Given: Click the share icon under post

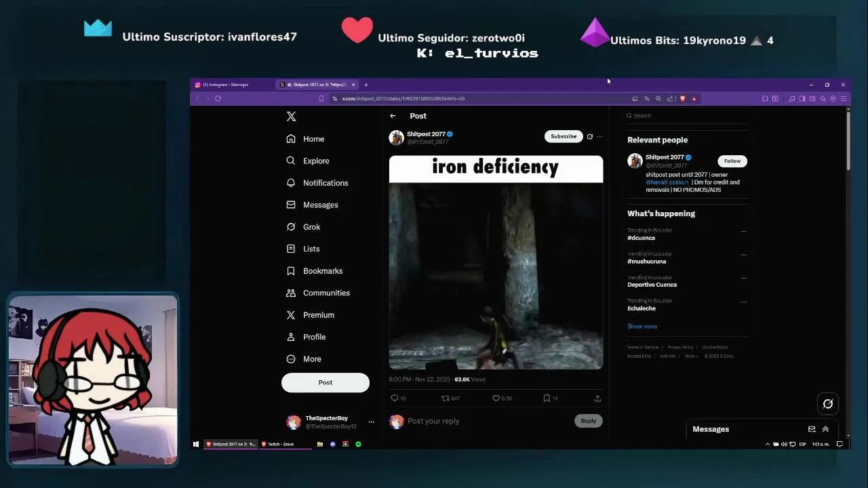Looking at the screenshot, I should click(597, 399).
